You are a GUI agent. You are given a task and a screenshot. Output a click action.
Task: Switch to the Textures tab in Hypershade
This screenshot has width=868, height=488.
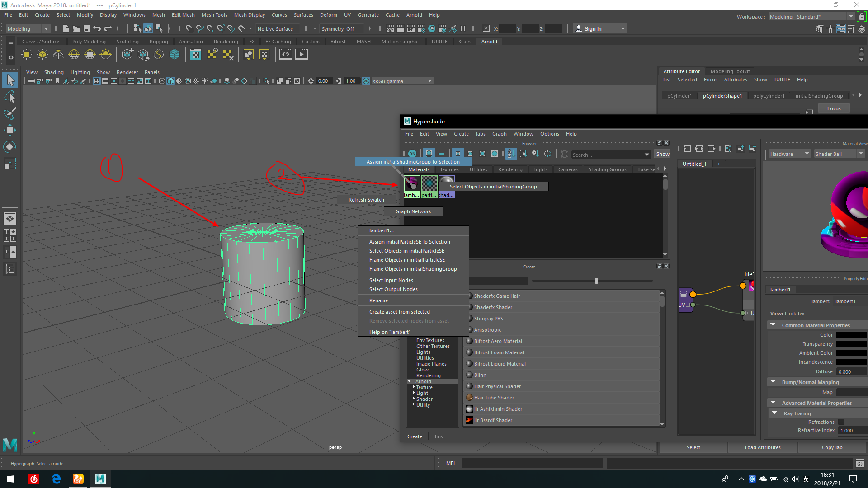click(x=449, y=169)
